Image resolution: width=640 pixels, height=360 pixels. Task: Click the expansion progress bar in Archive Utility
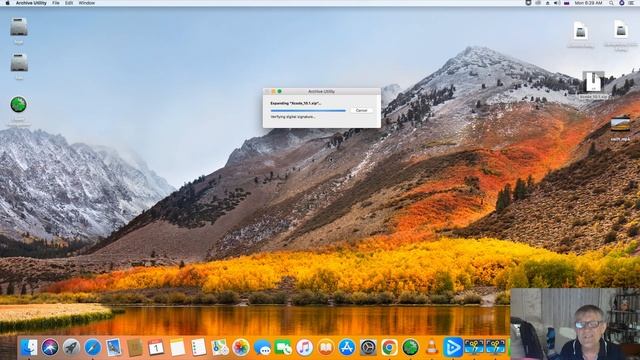[308, 110]
